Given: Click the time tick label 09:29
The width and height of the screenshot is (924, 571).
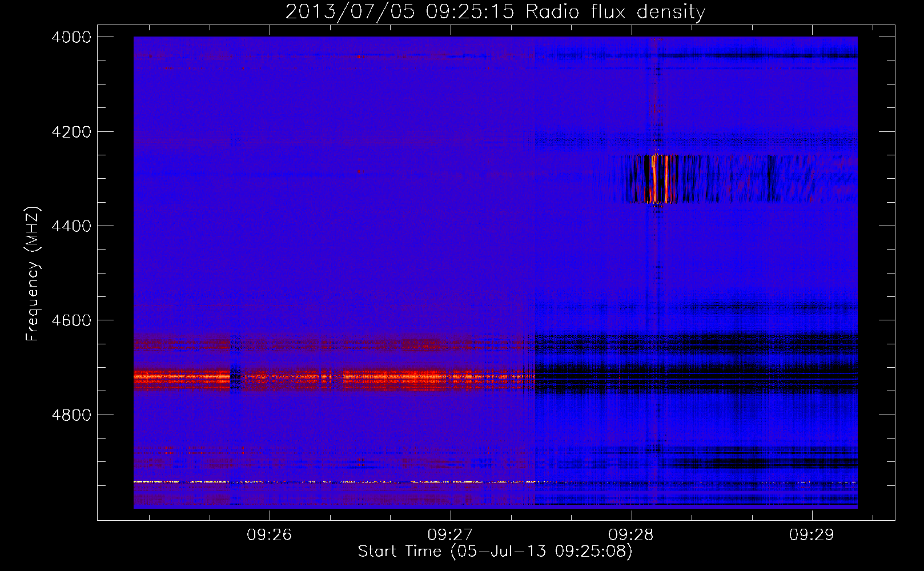Looking at the screenshot, I should (812, 534).
